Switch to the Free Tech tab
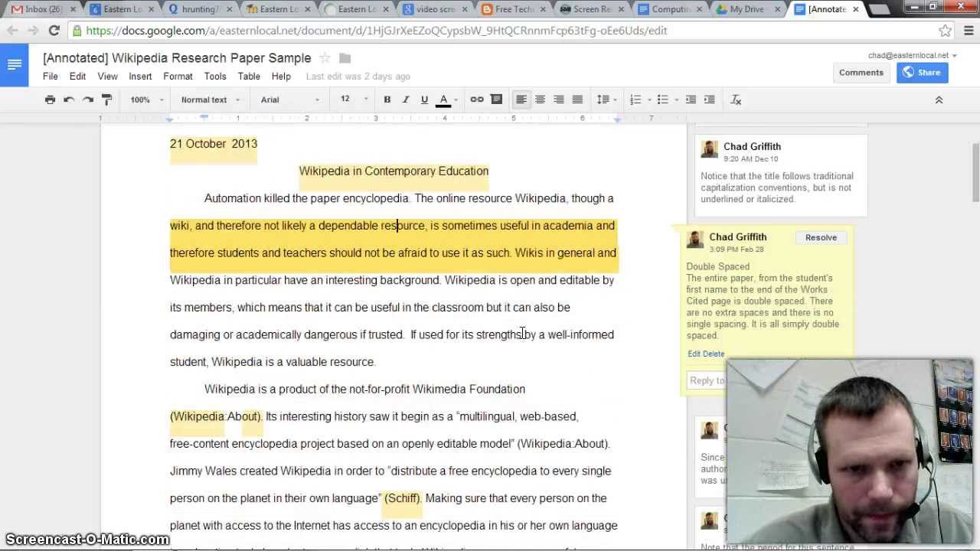980x551 pixels. 511,9
